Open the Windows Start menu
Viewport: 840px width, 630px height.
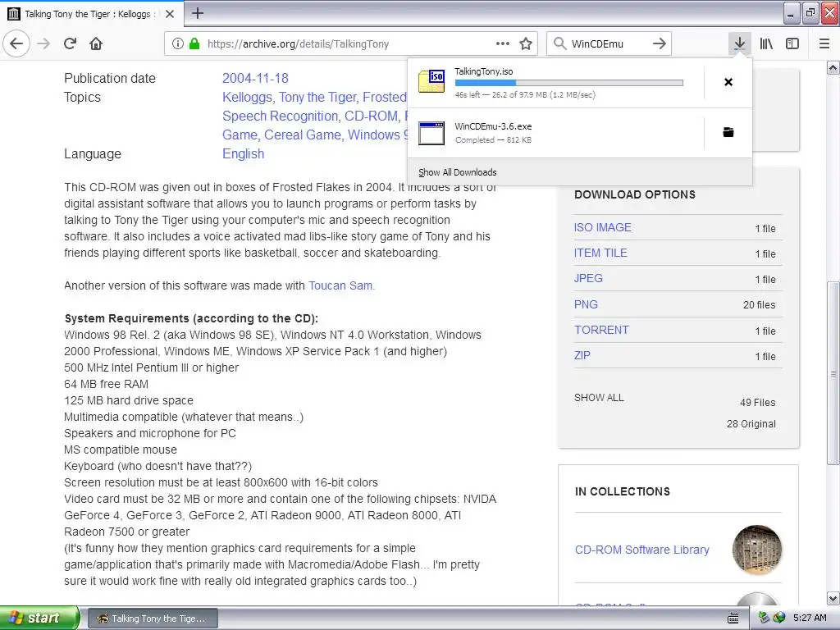(39, 618)
